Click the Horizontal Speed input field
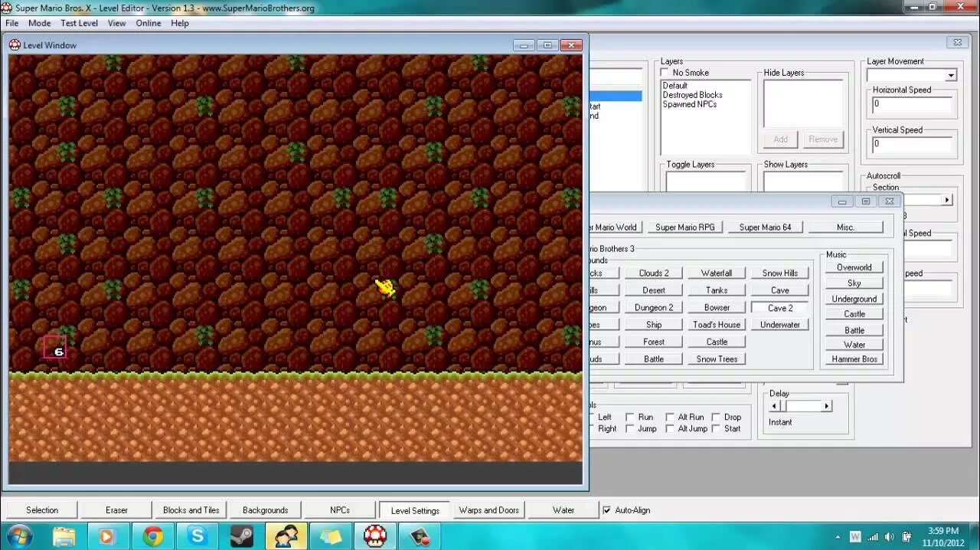The height and width of the screenshot is (550, 980). click(x=913, y=104)
